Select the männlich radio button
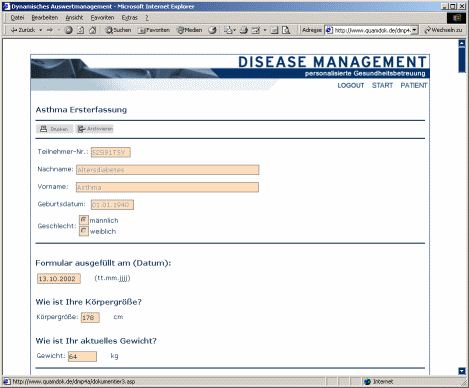Screen dimensions: 469x388 coord(84,220)
